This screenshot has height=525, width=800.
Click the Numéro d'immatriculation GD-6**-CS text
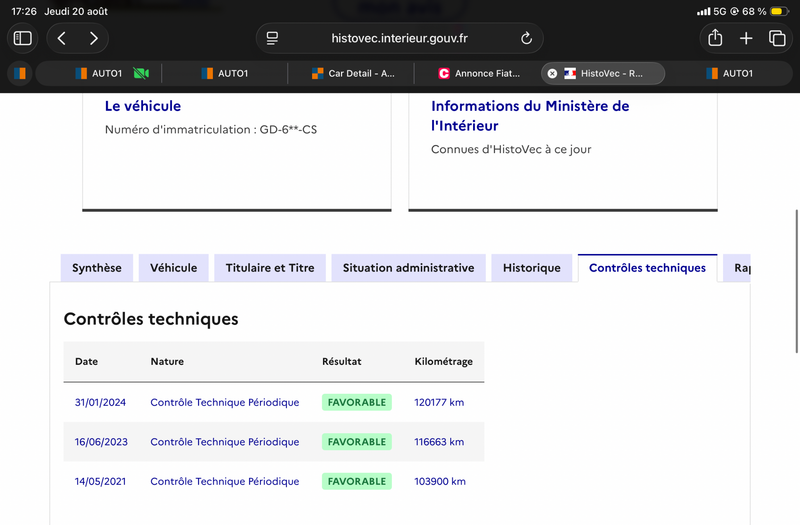pos(211,130)
